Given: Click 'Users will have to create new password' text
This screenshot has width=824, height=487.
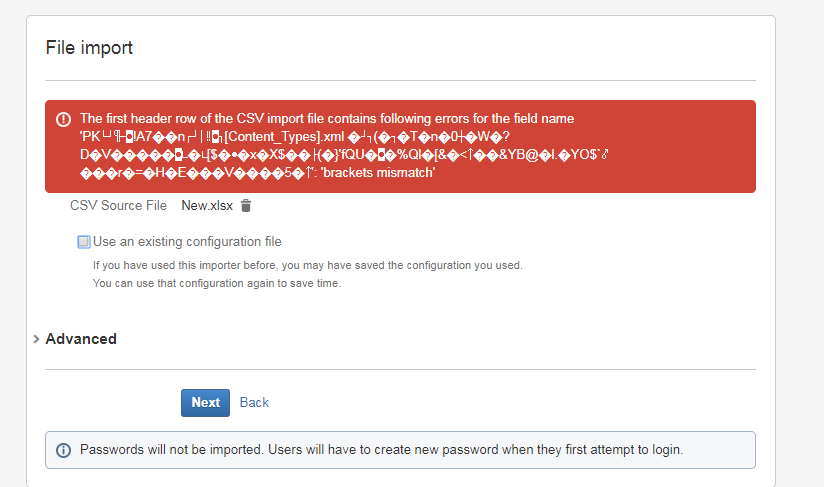Looking at the screenshot, I should pos(476,450).
